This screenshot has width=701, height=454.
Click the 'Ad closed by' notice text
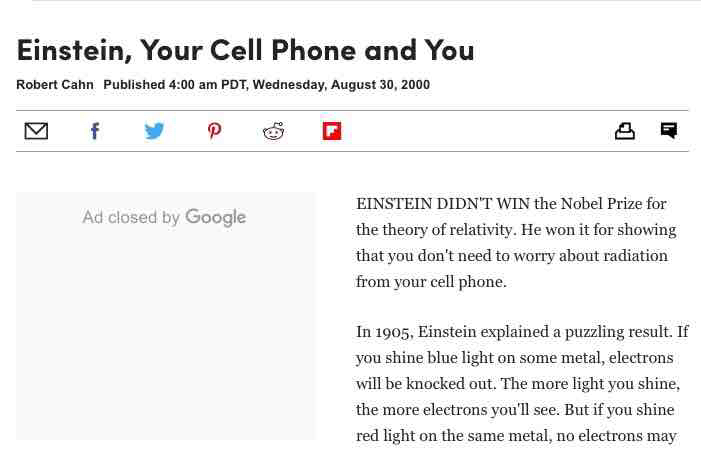pos(131,218)
